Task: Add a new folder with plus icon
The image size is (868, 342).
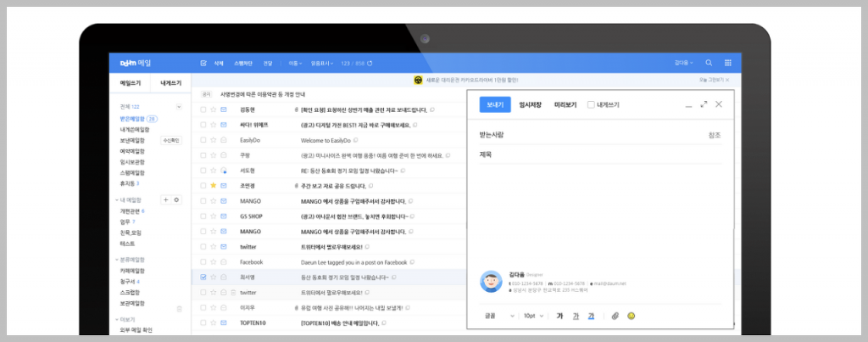Action: 165,200
